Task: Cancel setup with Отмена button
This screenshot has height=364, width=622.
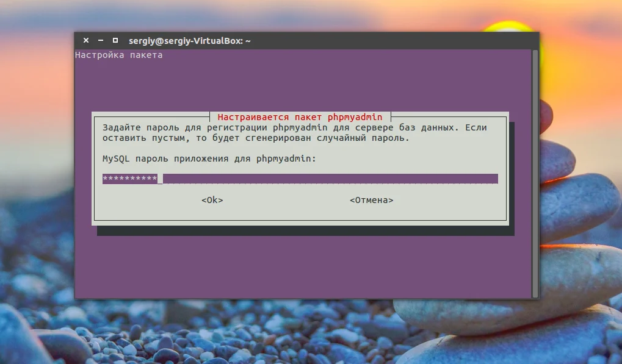Action: (x=371, y=200)
